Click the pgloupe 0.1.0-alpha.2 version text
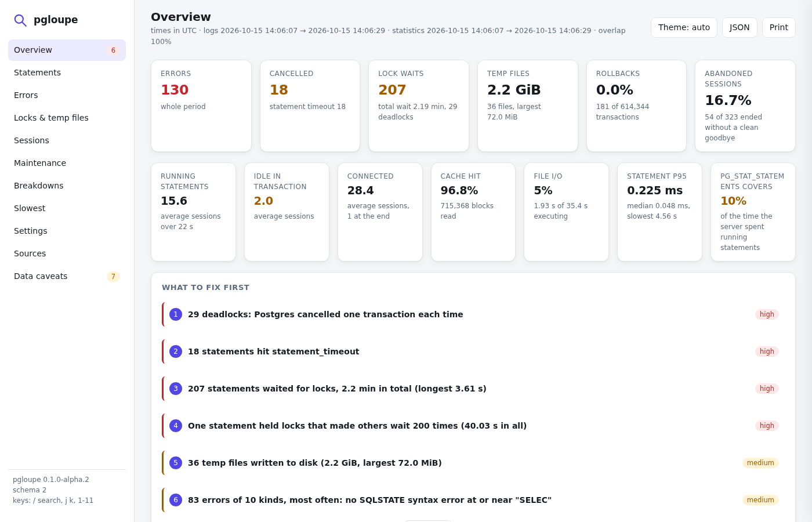812x522 pixels. click(x=51, y=480)
